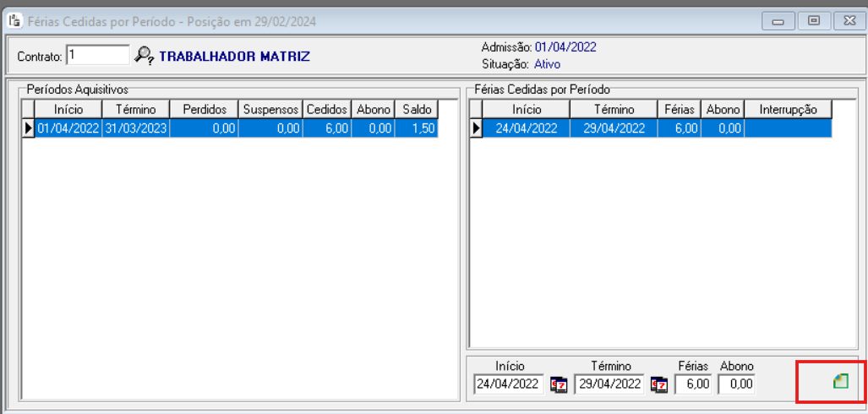
Task: Select the 24/04/2022 vacation start cell
Action: pyautogui.click(x=526, y=128)
